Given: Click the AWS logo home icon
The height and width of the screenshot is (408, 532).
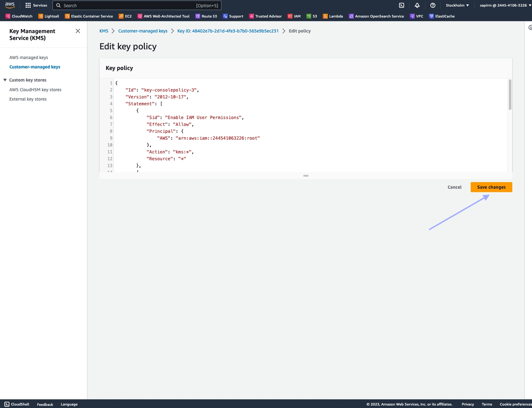Looking at the screenshot, I should tap(10, 5).
